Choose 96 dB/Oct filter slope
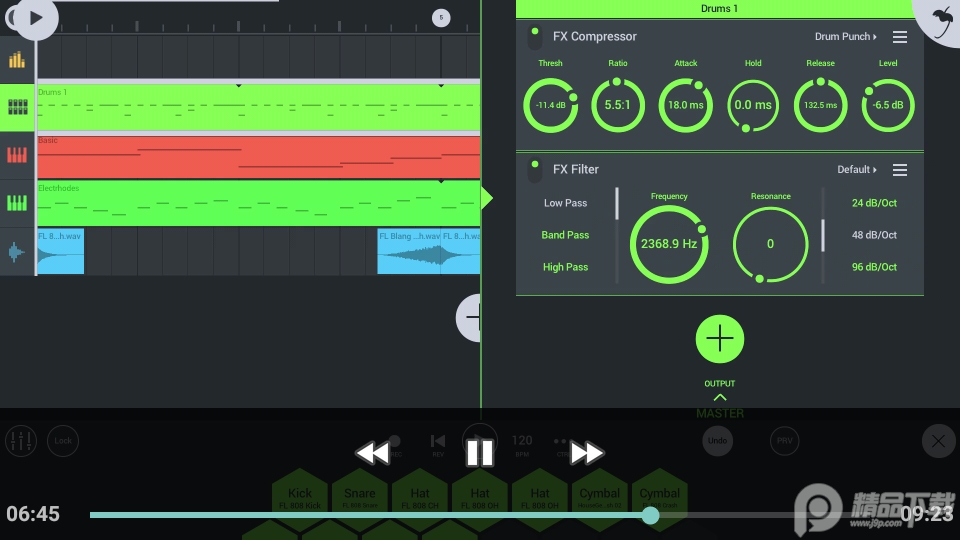 [x=874, y=267]
